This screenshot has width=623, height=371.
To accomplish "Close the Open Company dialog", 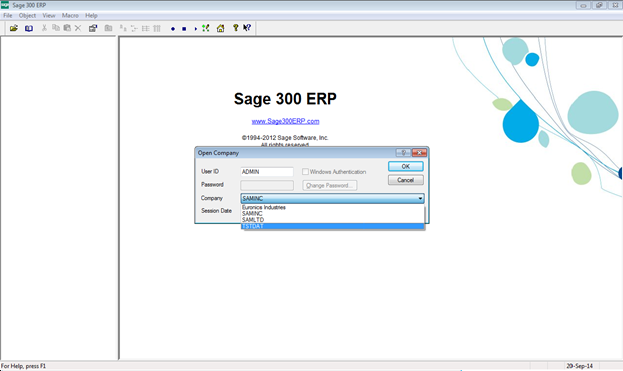I will pyautogui.click(x=419, y=153).
